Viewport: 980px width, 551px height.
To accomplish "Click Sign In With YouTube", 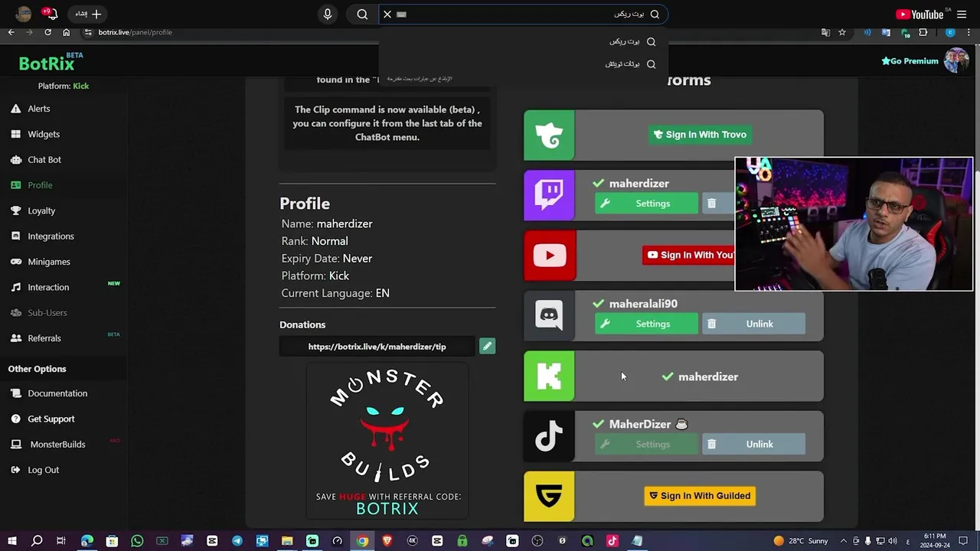I will click(689, 256).
